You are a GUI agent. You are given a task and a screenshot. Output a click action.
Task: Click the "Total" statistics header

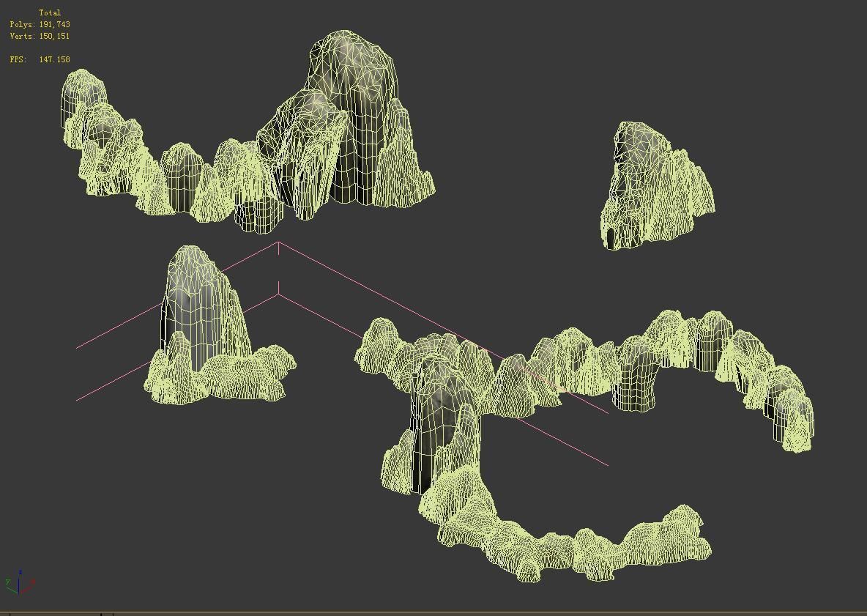coord(50,12)
